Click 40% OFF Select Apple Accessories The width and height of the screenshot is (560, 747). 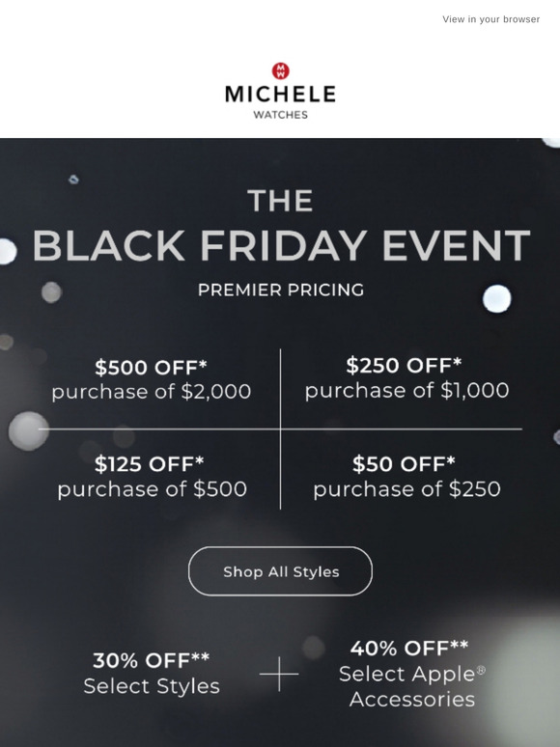pos(412,674)
